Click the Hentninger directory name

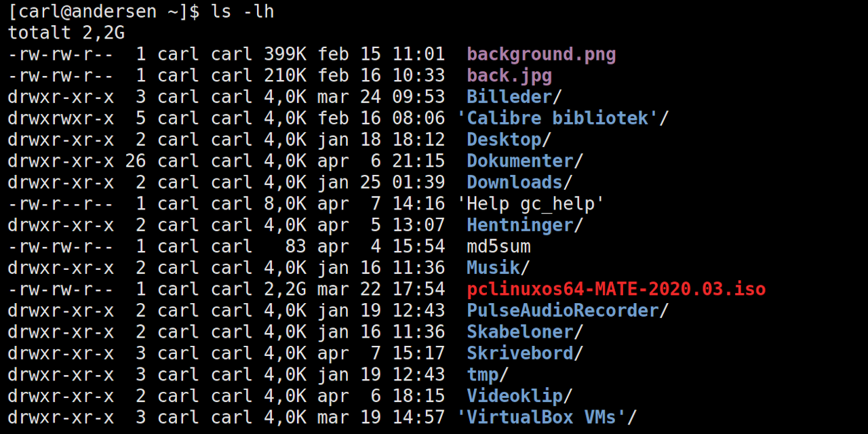pyautogui.click(x=520, y=225)
